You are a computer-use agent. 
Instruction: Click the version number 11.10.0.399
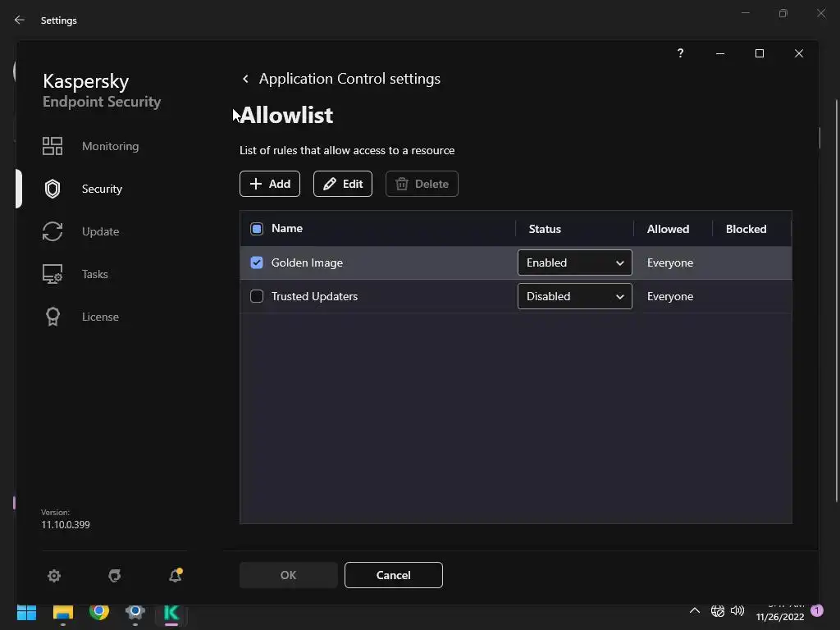(x=66, y=524)
